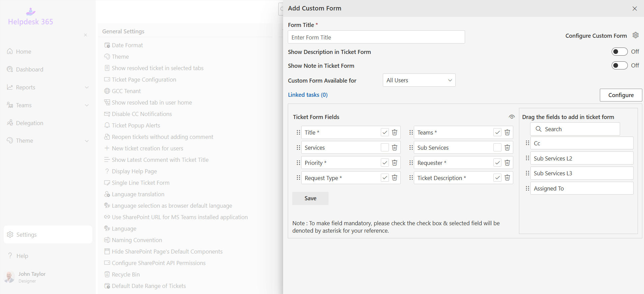Toggle ticket form preview eye icon
The width and height of the screenshot is (644, 294).
(512, 117)
